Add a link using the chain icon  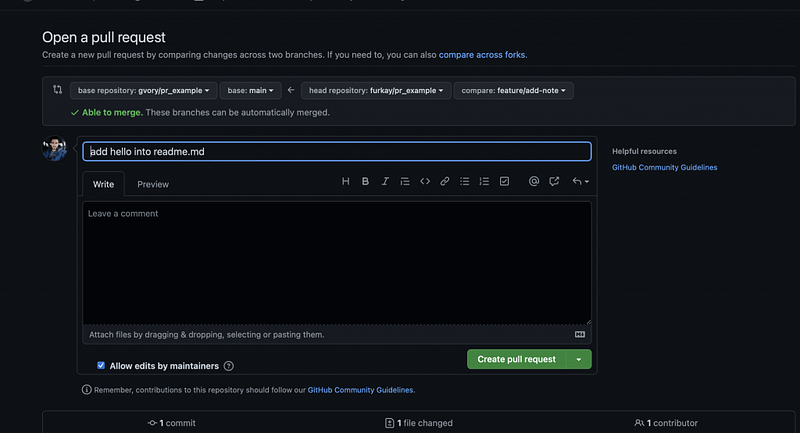click(445, 182)
